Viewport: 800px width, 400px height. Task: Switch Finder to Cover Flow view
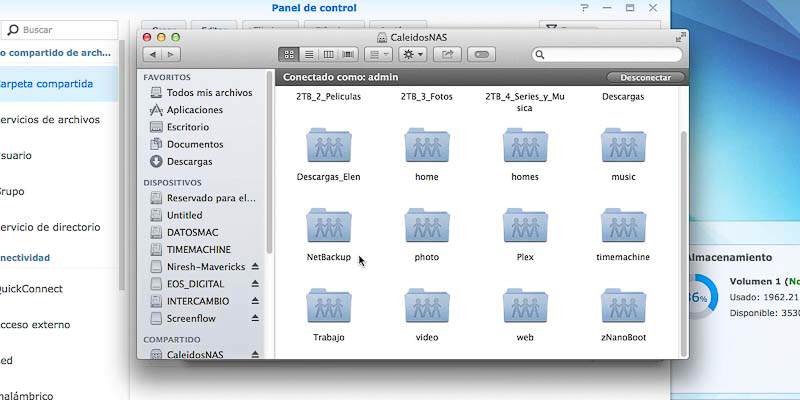pos(348,55)
